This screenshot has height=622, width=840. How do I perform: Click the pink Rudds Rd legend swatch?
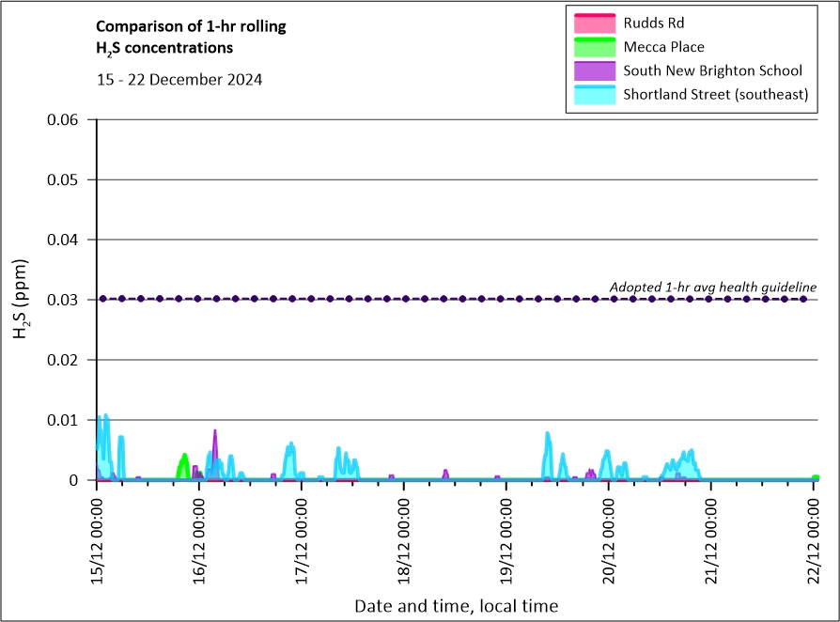tap(593, 23)
